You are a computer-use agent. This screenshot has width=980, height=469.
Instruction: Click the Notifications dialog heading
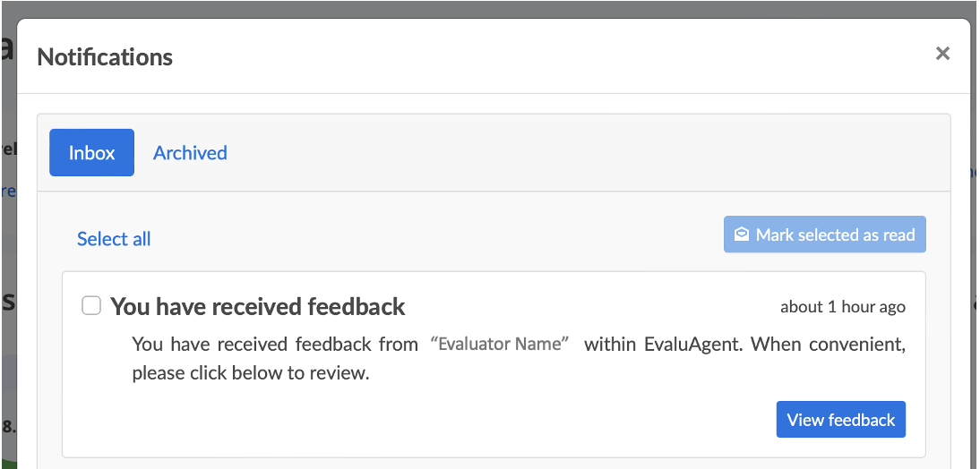pos(105,57)
